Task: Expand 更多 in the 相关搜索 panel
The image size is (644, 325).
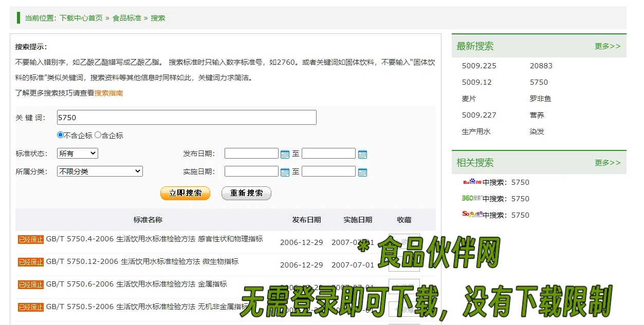Action: [x=608, y=162]
